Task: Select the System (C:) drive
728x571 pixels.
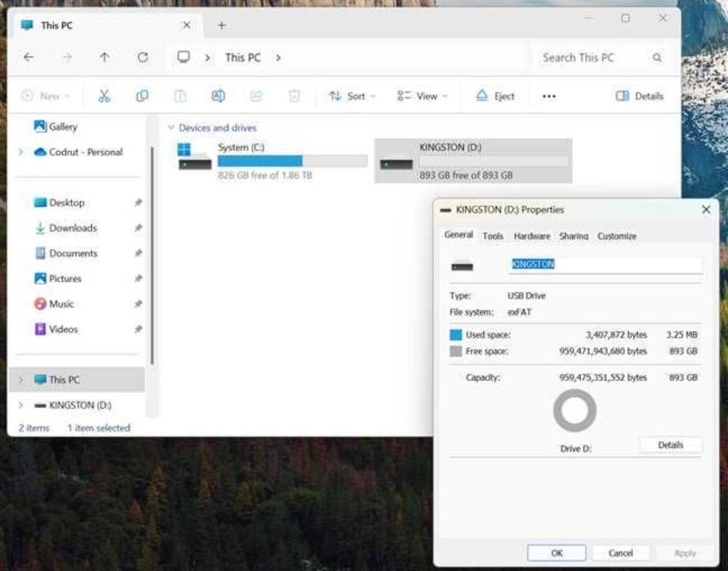Action: coord(273,161)
